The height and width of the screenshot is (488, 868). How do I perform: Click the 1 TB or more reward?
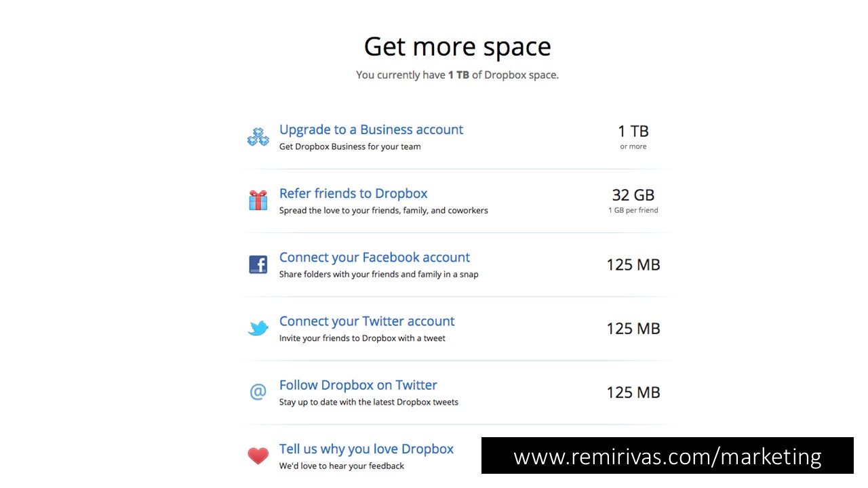[x=633, y=136]
